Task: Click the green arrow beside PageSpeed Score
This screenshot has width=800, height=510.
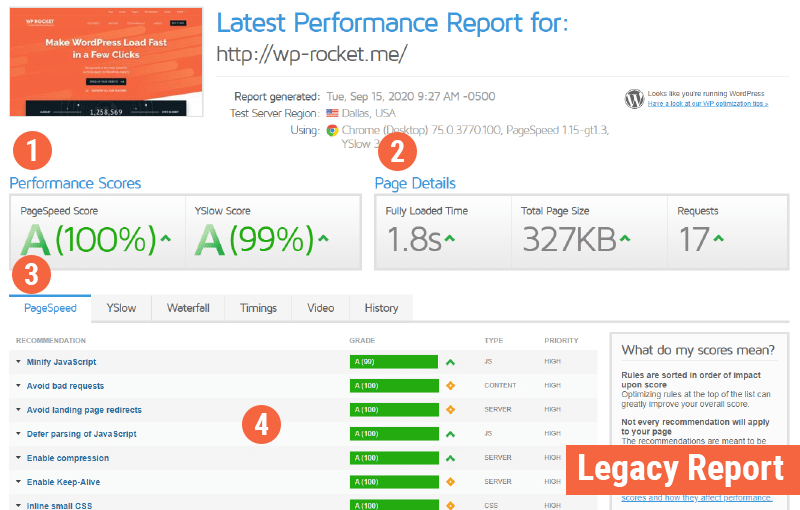Action: (x=166, y=238)
